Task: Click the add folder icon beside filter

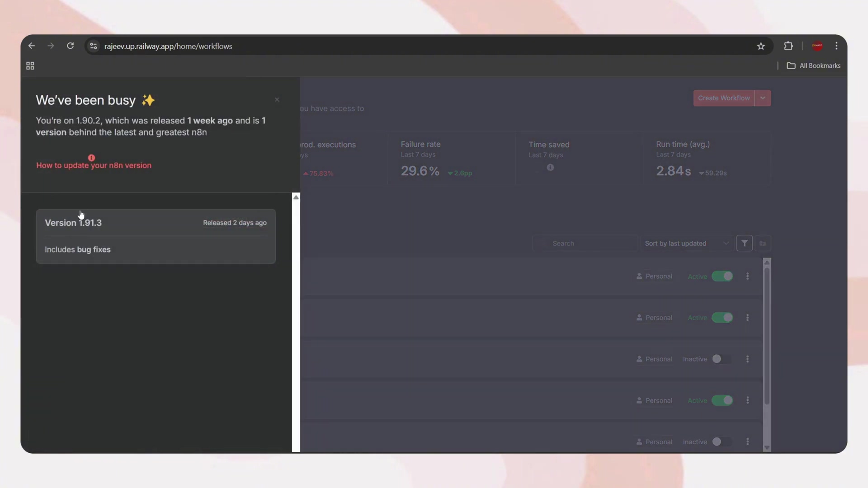Action: [763, 244]
